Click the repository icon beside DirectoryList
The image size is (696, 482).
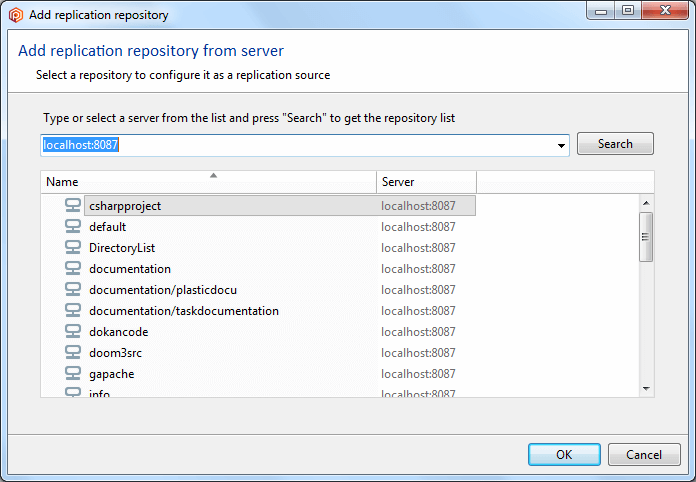pyautogui.click(x=73, y=247)
